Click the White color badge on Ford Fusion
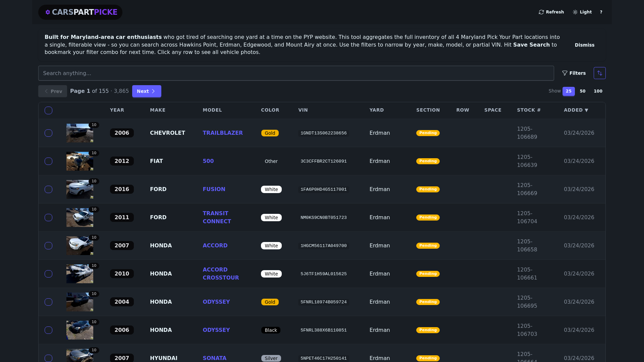 [x=271, y=189]
